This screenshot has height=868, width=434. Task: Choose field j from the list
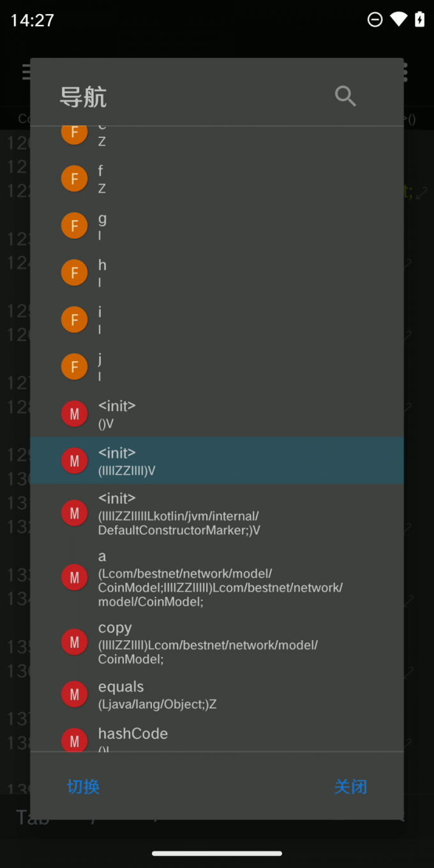click(217, 367)
